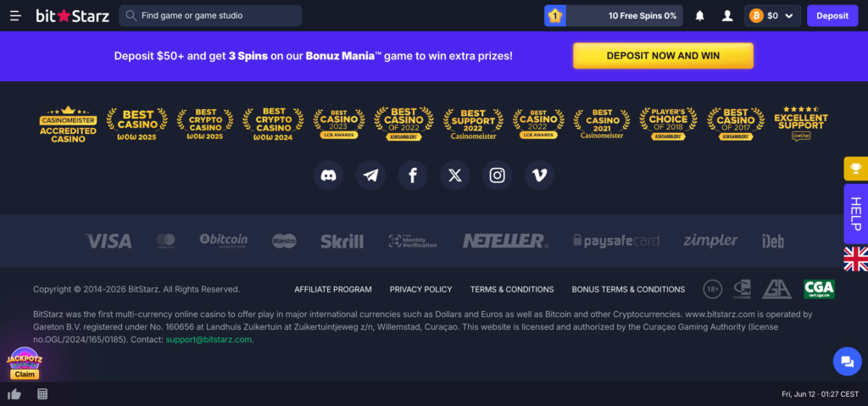Open the Discord social link
868x406 pixels.
328,175
